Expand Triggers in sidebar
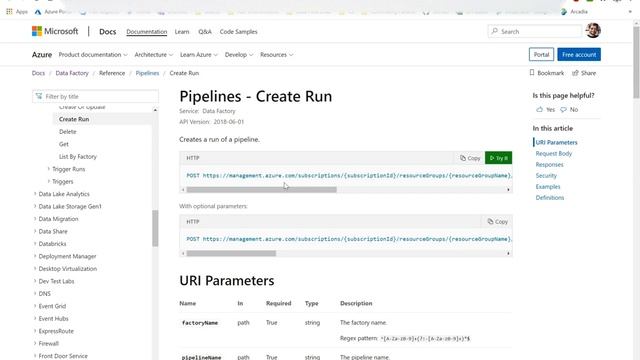Image resolution: width=640 pixels, height=360 pixels. [49, 181]
